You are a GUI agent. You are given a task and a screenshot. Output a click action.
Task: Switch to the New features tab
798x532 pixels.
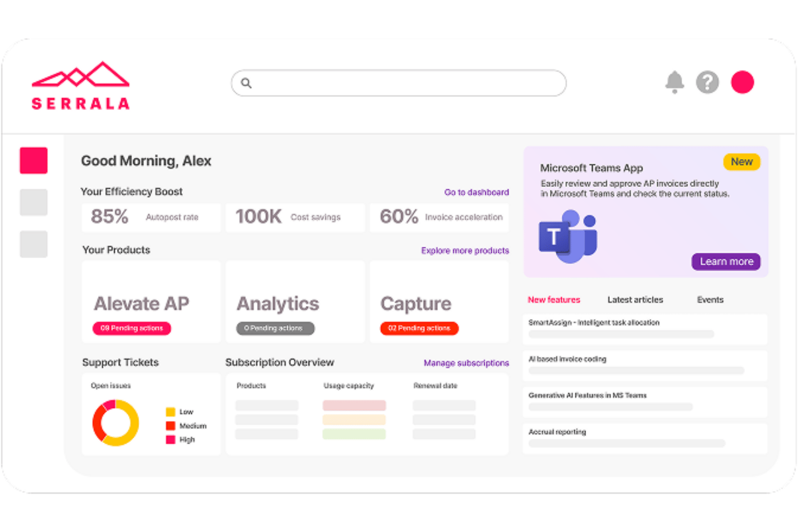tap(554, 300)
